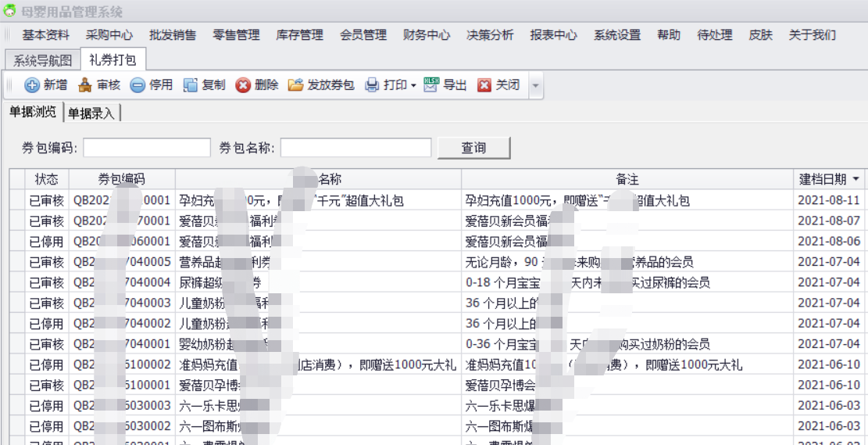Click the app logo in title bar
This screenshot has height=445, width=868.
[x=10, y=10]
